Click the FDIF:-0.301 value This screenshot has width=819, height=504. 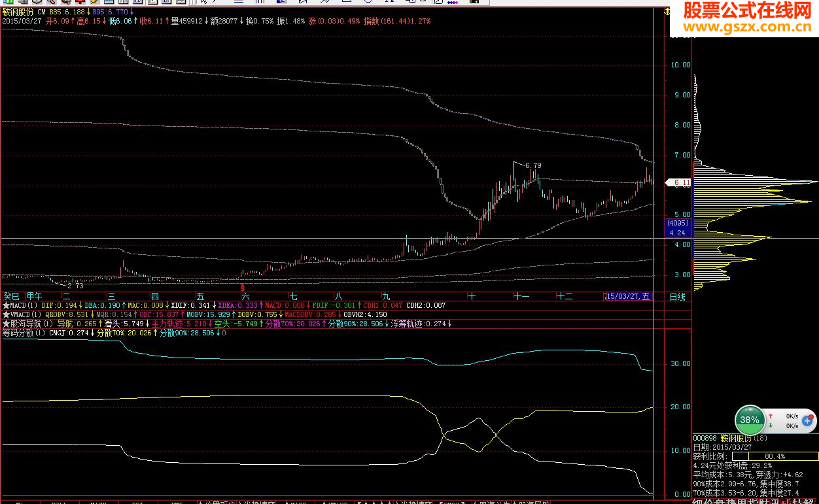334,305
